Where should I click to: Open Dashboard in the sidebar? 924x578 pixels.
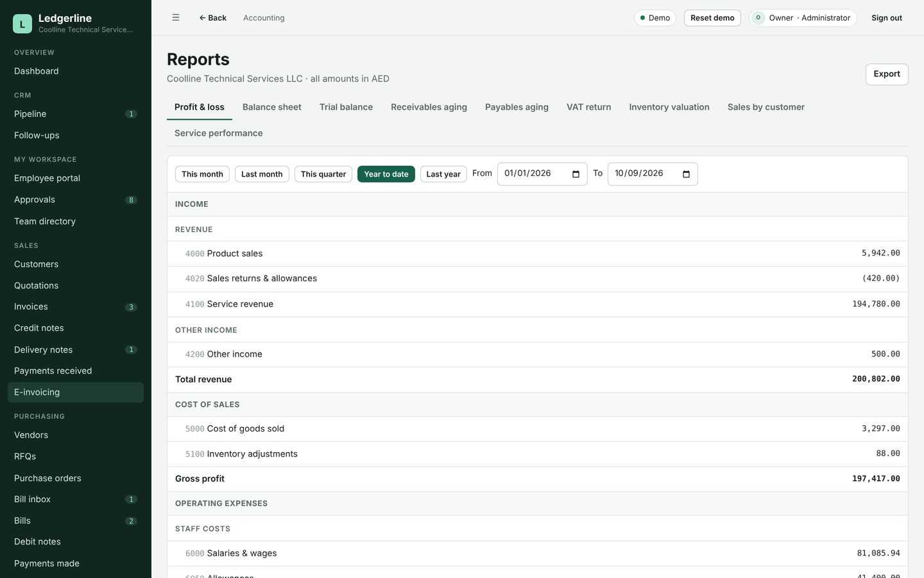(x=76, y=71)
